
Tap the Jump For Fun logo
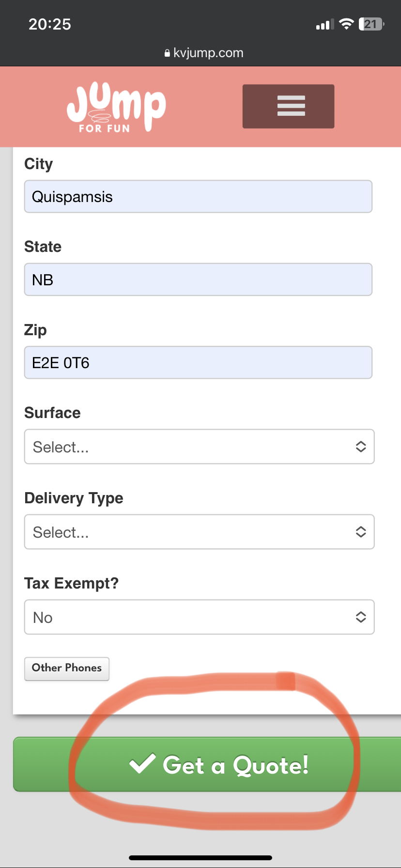(116, 108)
